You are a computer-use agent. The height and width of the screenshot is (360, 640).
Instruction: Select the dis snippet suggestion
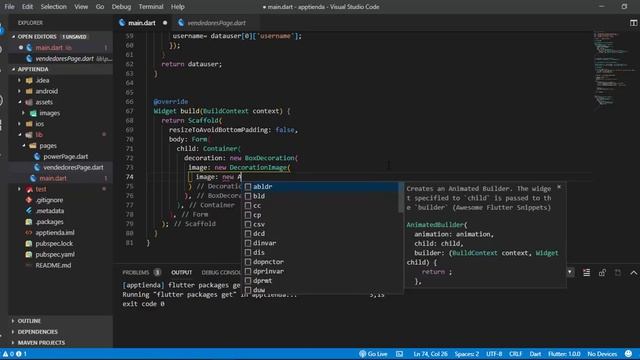[x=320, y=252]
